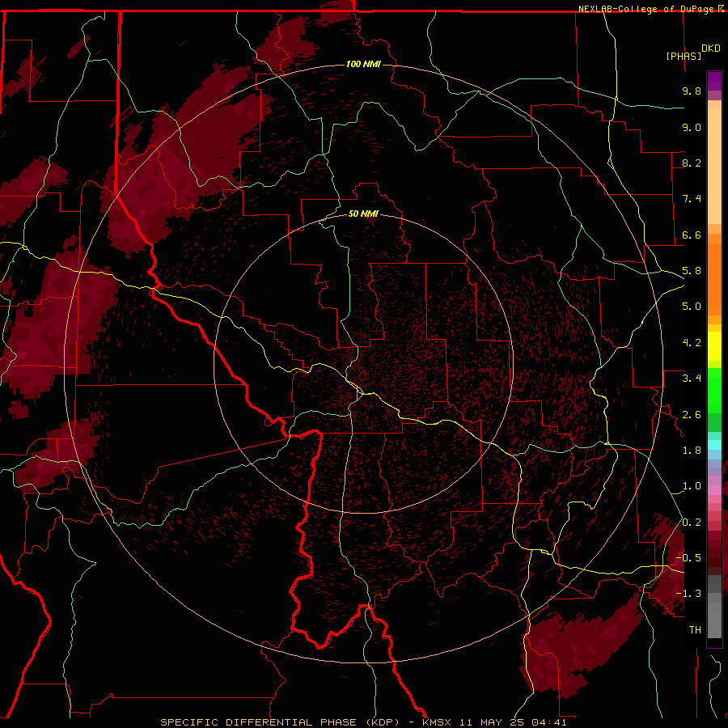Click the 1.8 legend value
The image size is (728, 728).
692,451
